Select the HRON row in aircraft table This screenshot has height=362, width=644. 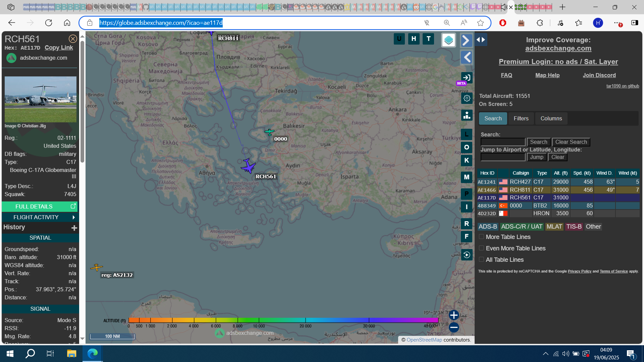tap(558, 214)
